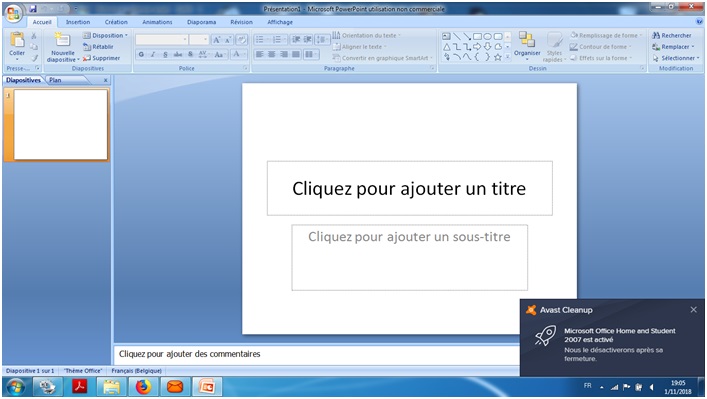Select the isosceles triangle shape
The height and width of the screenshot is (399, 707).
pyautogui.click(x=446, y=46)
